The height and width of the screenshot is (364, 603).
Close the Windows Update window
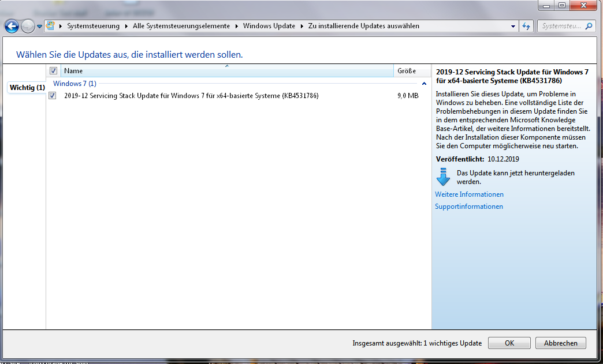click(x=584, y=5)
